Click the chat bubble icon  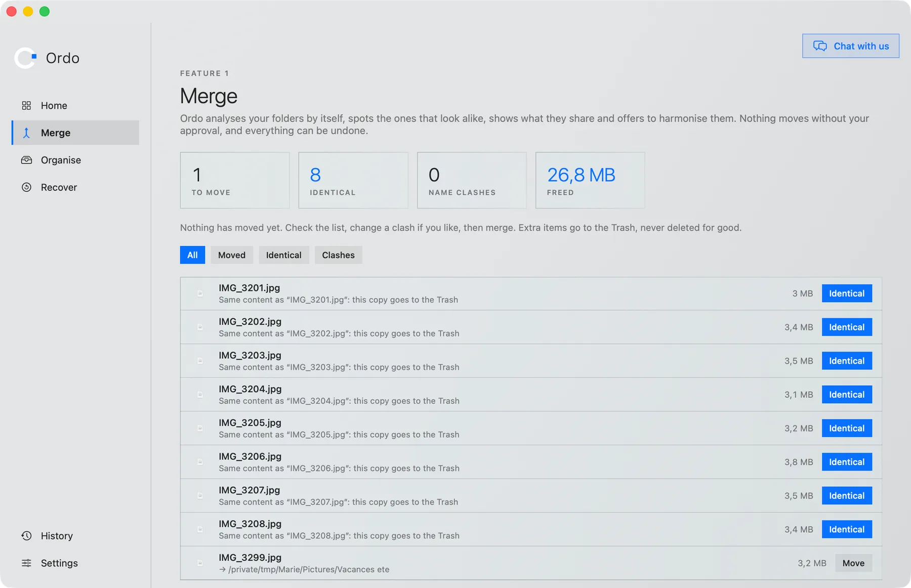pyautogui.click(x=820, y=46)
